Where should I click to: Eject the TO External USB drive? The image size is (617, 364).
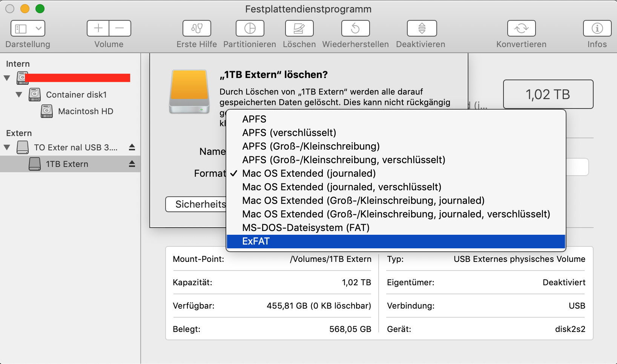pyautogui.click(x=132, y=147)
